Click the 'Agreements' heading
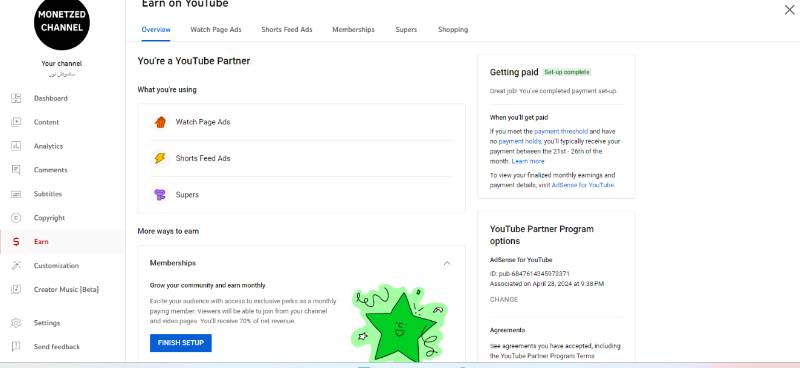This screenshot has width=800, height=368. [507, 330]
